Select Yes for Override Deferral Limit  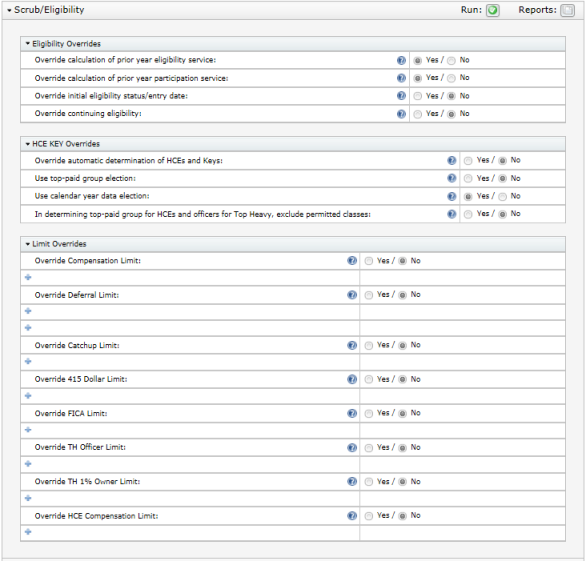[369, 295]
